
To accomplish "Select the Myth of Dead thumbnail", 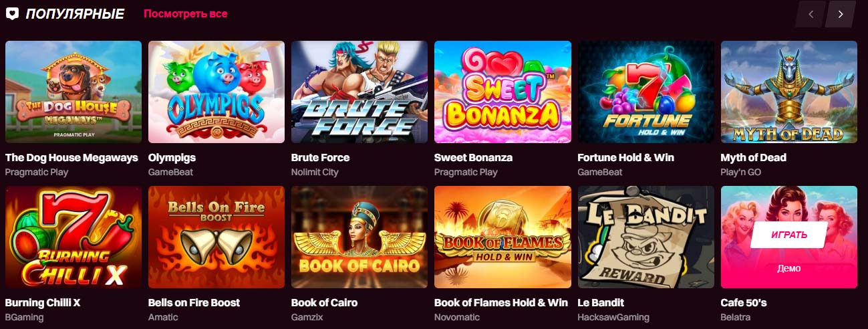I will [788, 92].
